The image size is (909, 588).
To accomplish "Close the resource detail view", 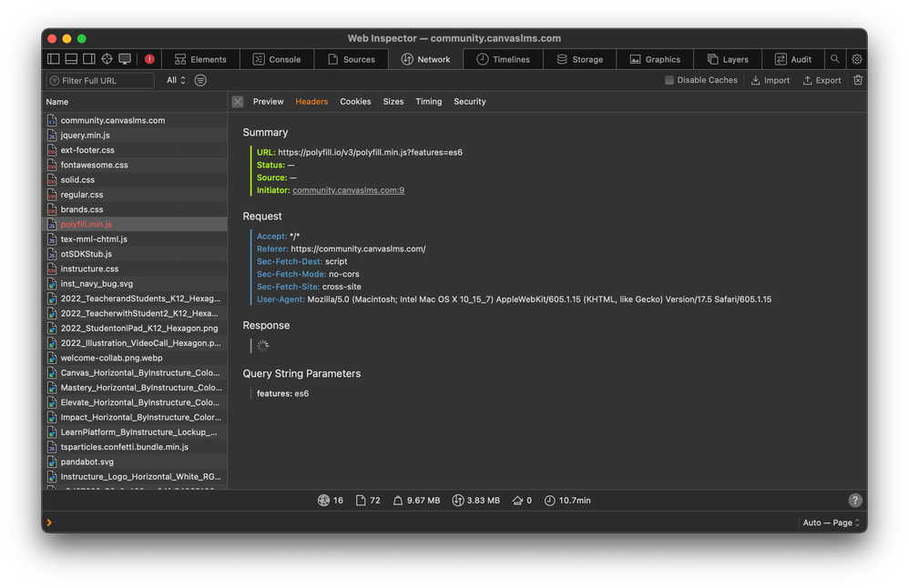I will (x=238, y=102).
